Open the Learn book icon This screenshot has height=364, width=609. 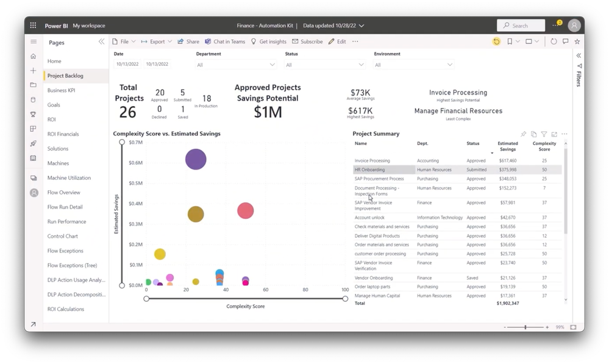[x=34, y=158]
